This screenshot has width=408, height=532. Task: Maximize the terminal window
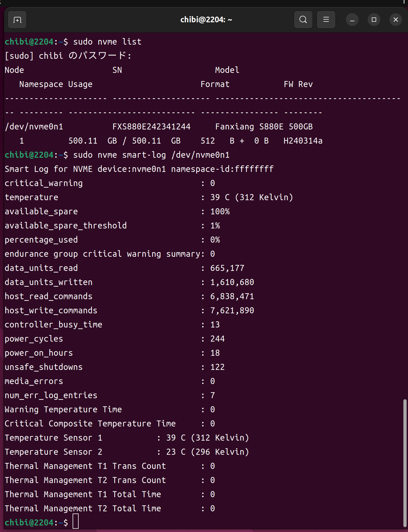click(374, 20)
